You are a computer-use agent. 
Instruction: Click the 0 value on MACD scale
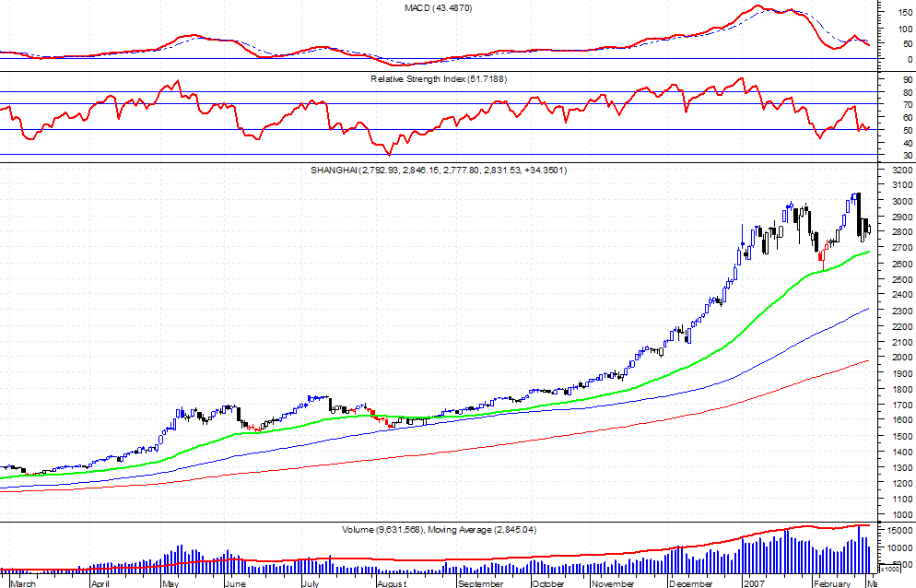tap(910, 60)
